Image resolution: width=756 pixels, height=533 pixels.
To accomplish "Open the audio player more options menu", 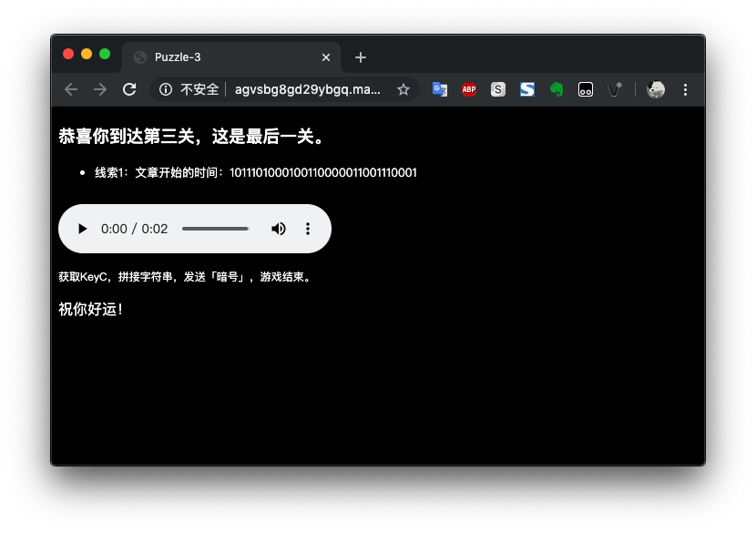I will pyautogui.click(x=308, y=229).
